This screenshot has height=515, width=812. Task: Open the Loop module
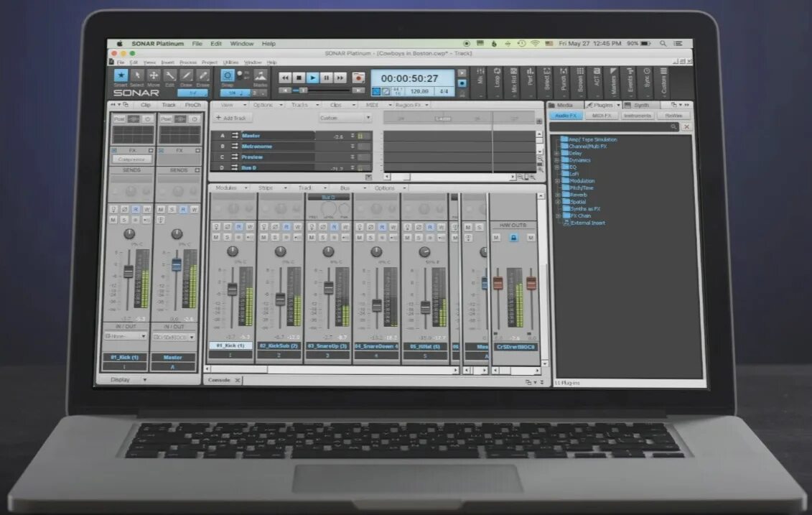(497, 82)
